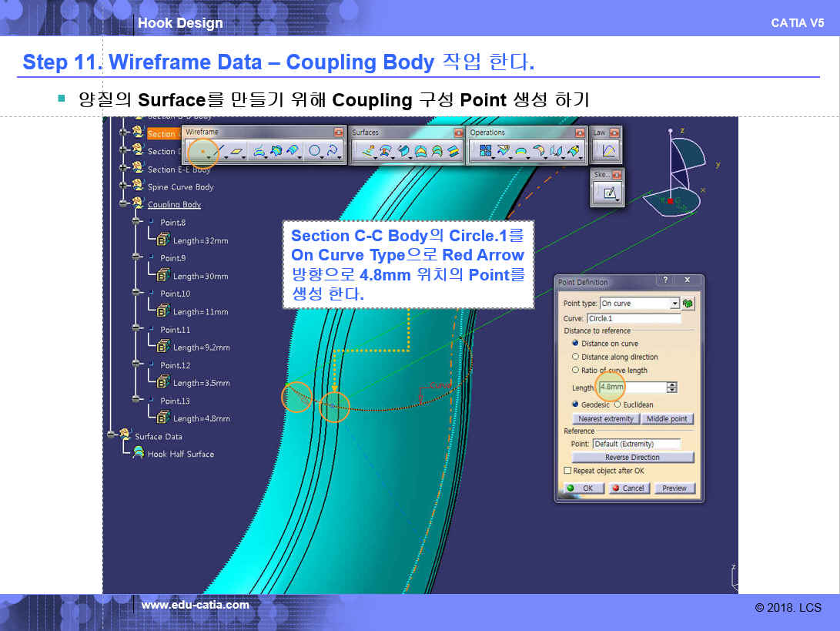840x631 pixels.
Task: Select Hook Half Surface tree item
Action: click(180, 454)
